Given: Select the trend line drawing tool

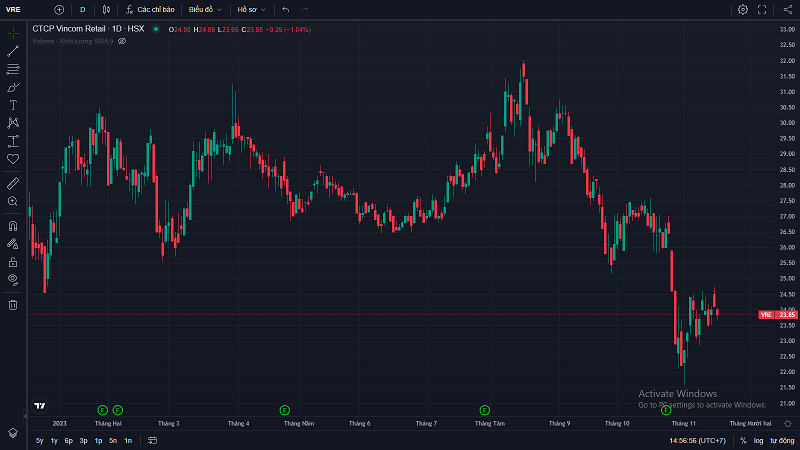Looking at the screenshot, I should click(x=13, y=51).
